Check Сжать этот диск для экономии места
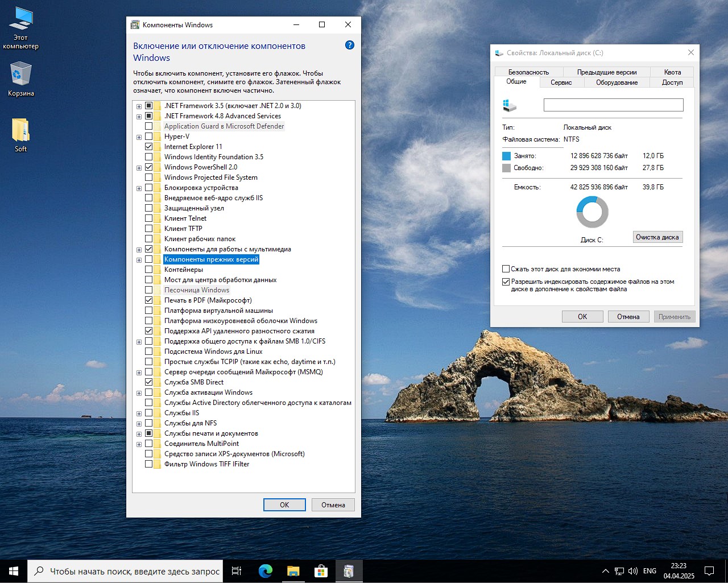Viewport: 728px width, 583px height. (506, 269)
